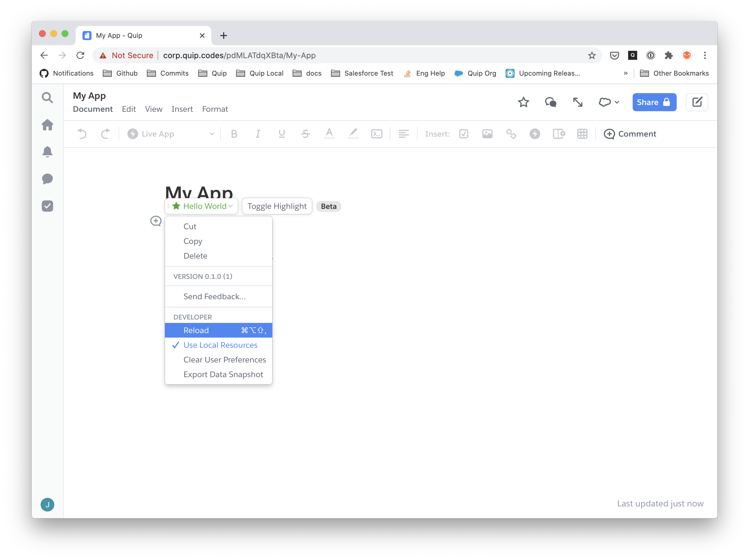Insert checklist item

tap(463, 134)
